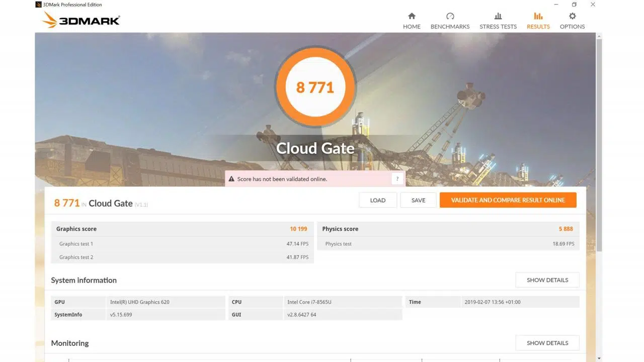Click the page vertical scrollbar
The width and height of the screenshot is (644, 362).
pyautogui.click(x=599, y=146)
